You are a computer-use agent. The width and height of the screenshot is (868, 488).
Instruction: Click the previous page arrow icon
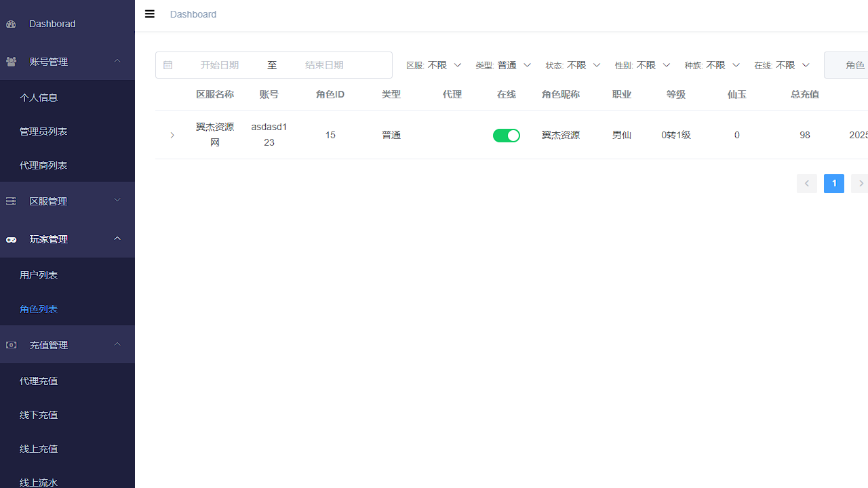tap(806, 183)
